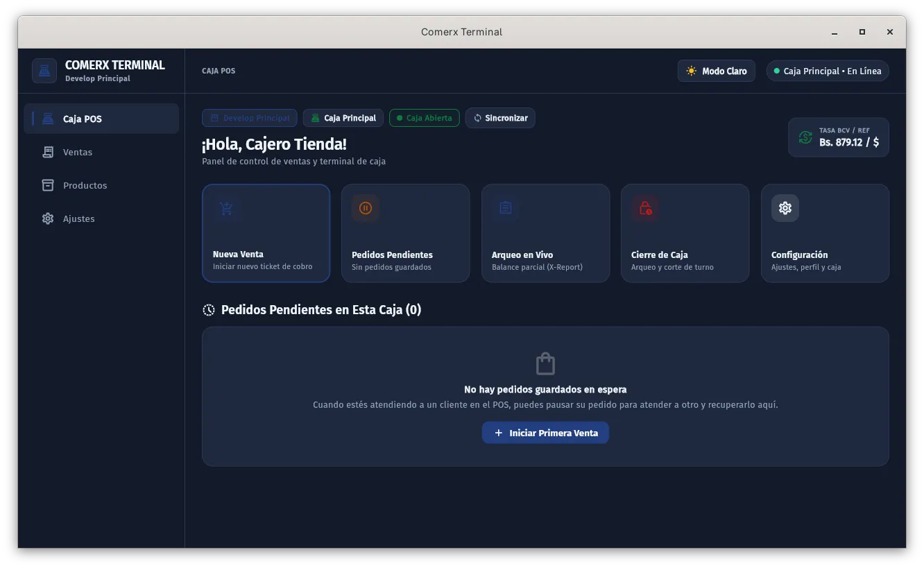Open the Pedidos Pendientes card

pyautogui.click(x=406, y=233)
